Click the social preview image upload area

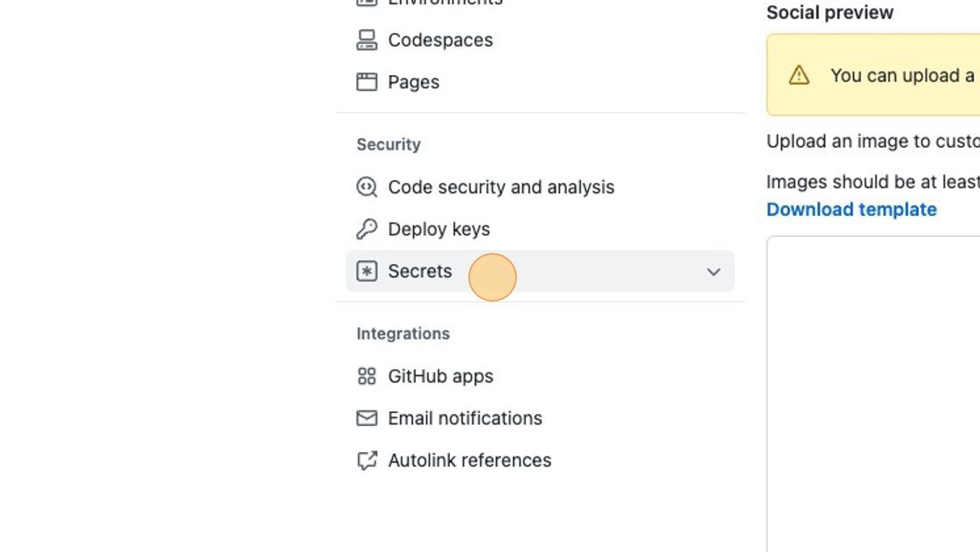(x=873, y=394)
